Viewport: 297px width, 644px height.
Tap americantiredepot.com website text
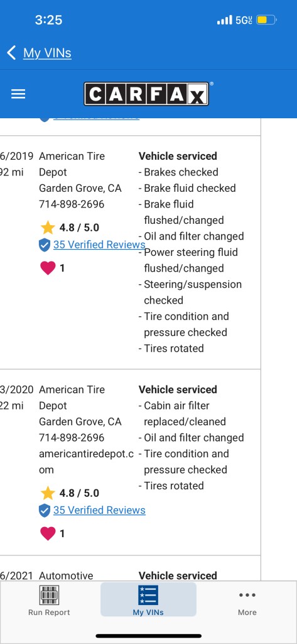coord(86,462)
